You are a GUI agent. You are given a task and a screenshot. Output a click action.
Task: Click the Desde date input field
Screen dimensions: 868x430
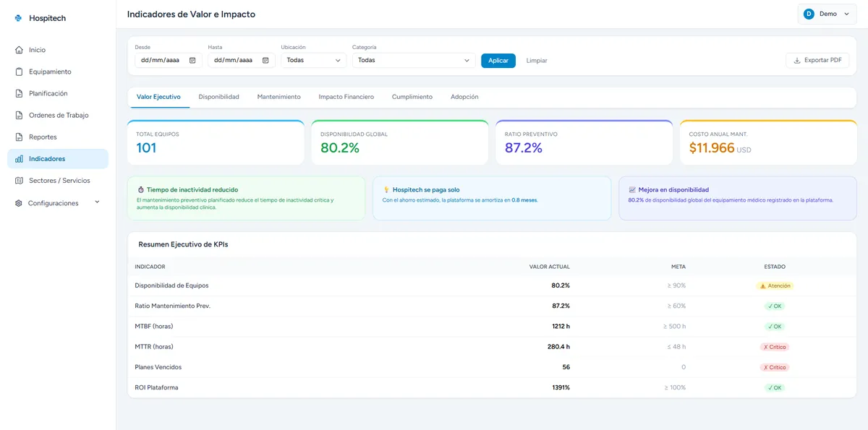[x=169, y=60]
